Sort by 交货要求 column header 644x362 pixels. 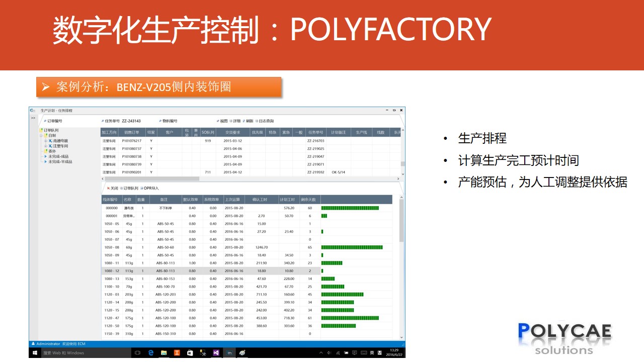coord(233,132)
